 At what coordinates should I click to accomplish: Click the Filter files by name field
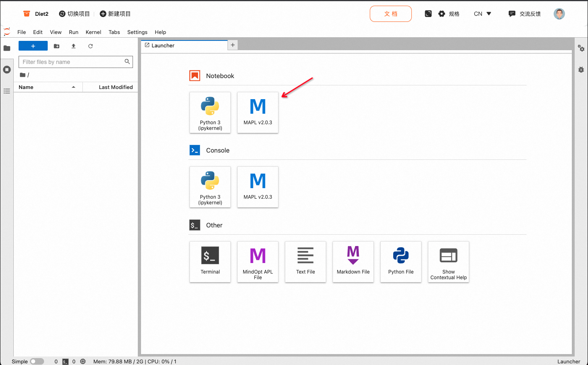pyautogui.click(x=72, y=62)
